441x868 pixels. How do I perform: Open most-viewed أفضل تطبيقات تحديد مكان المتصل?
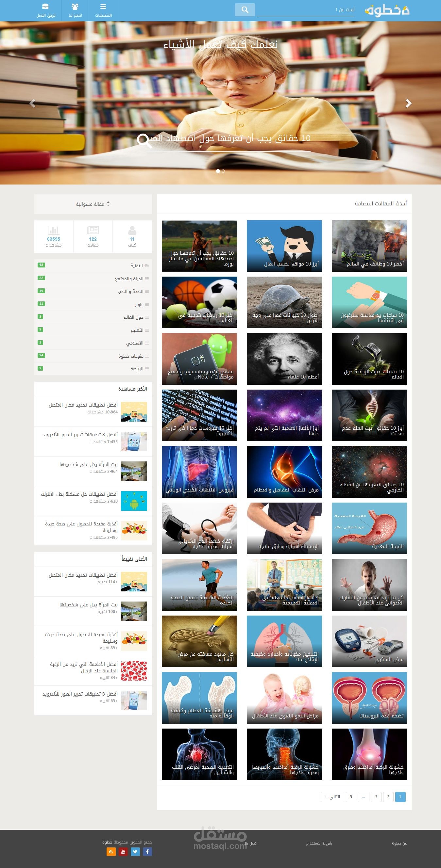pos(83,405)
